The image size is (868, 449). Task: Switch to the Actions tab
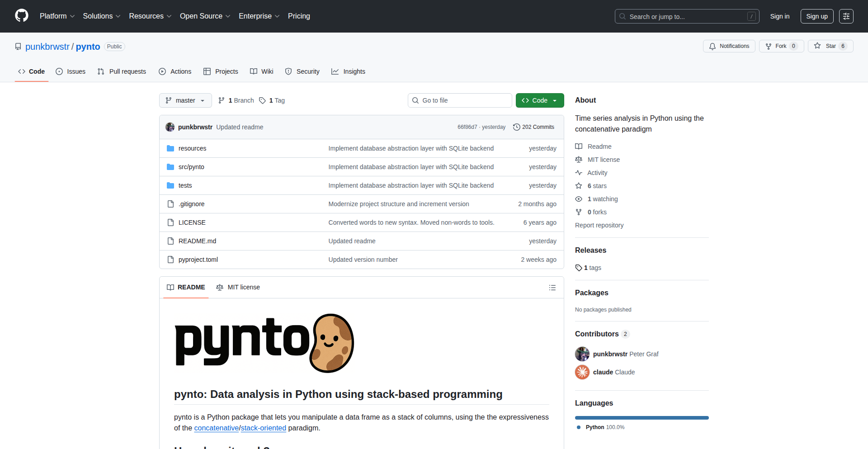(x=175, y=71)
